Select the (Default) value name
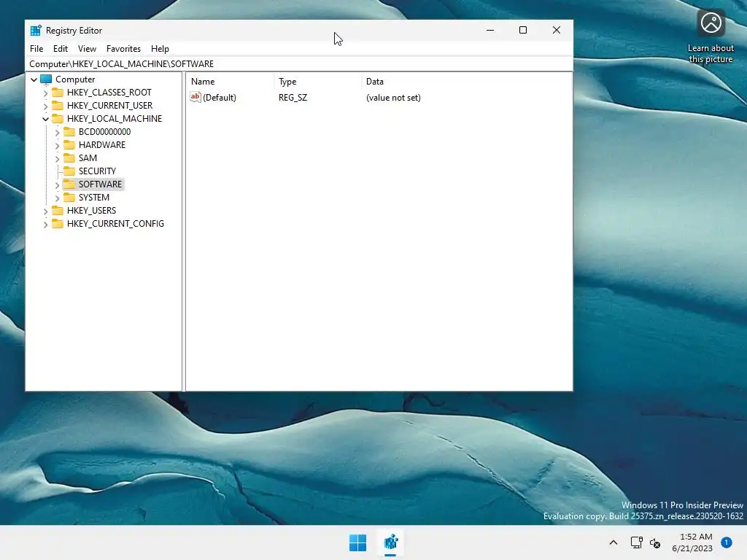 (219, 98)
